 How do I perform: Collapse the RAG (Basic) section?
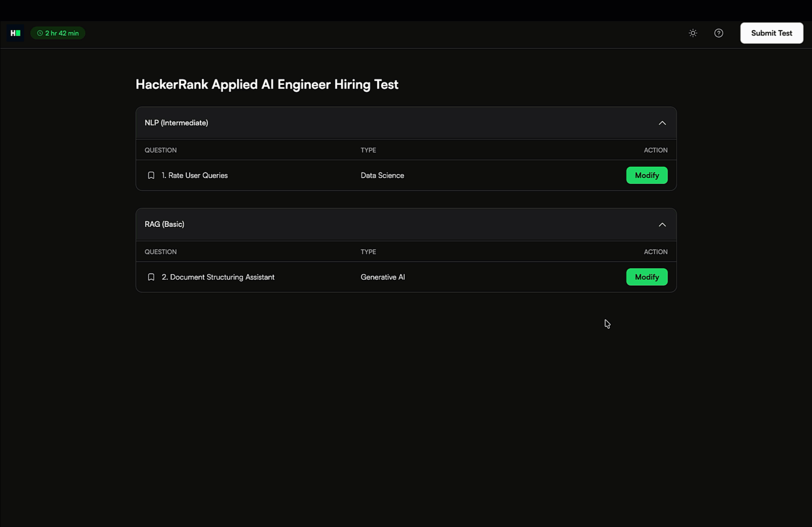[x=662, y=224]
